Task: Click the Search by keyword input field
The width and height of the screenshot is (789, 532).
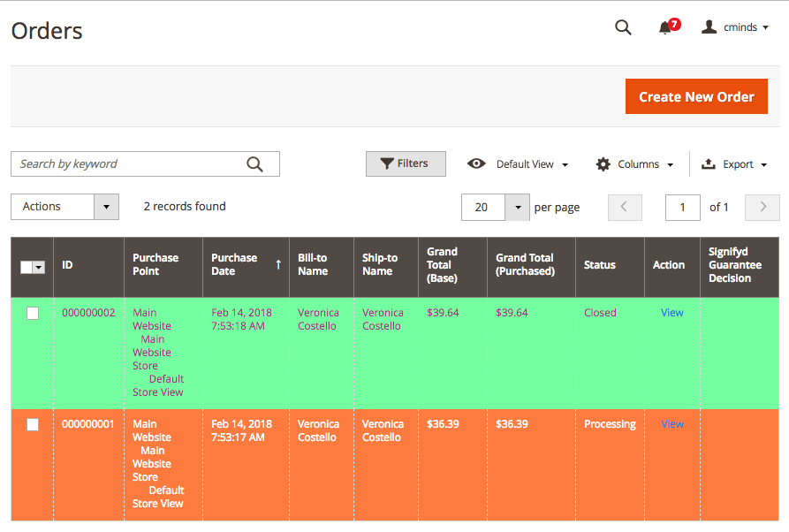Action: click(128, 163)
